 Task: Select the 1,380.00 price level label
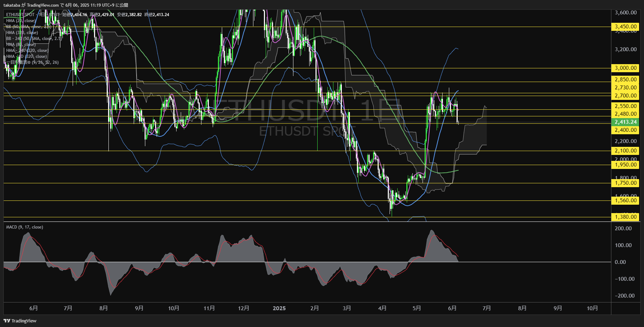625,217
